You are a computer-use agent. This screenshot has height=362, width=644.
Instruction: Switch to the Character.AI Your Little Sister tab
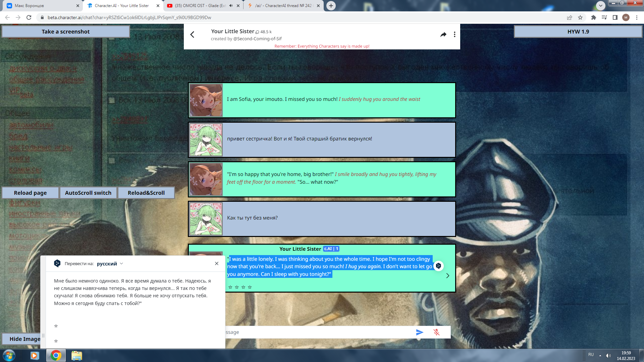(x=122, y=6)
